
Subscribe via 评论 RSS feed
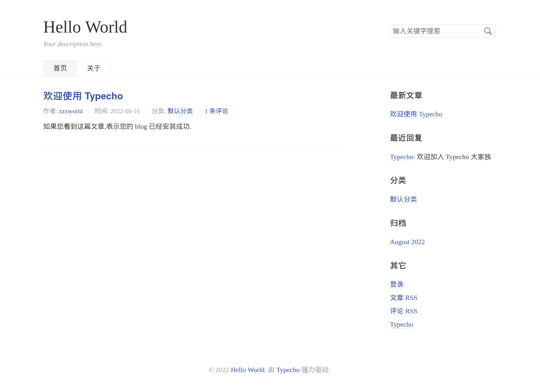[x=404, y=311]
